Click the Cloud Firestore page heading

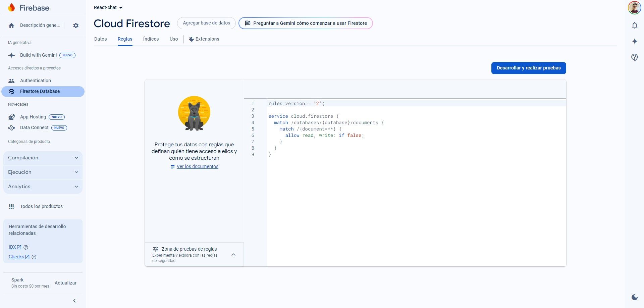click(132, 23)
